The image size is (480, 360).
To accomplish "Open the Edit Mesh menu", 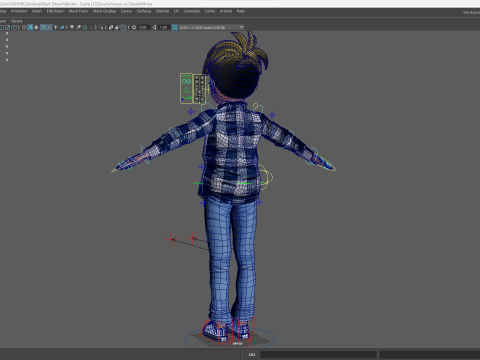I will pyautogui.click(x=55, y=11).
